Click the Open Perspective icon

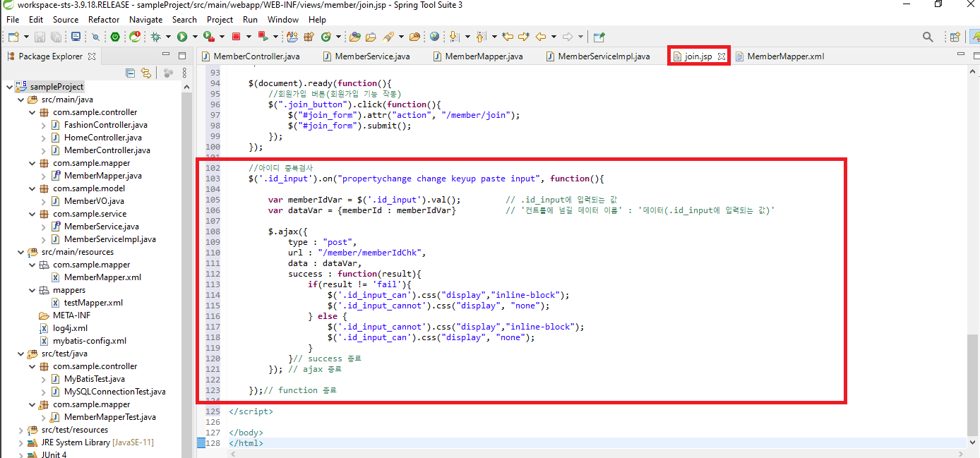click(x=955, y=36)
